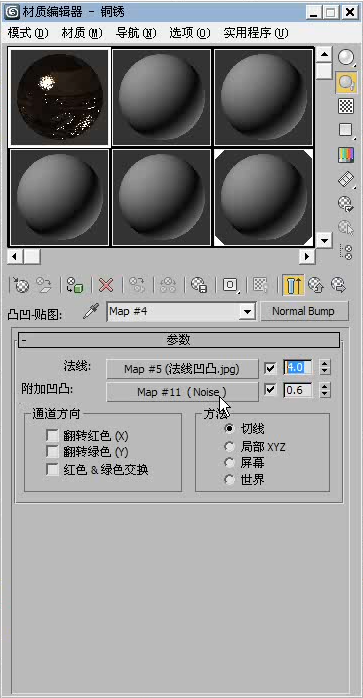Screen dimensions: 363x698
Task: Open Material Editor Options icon
Action: (x=346, y=203)
